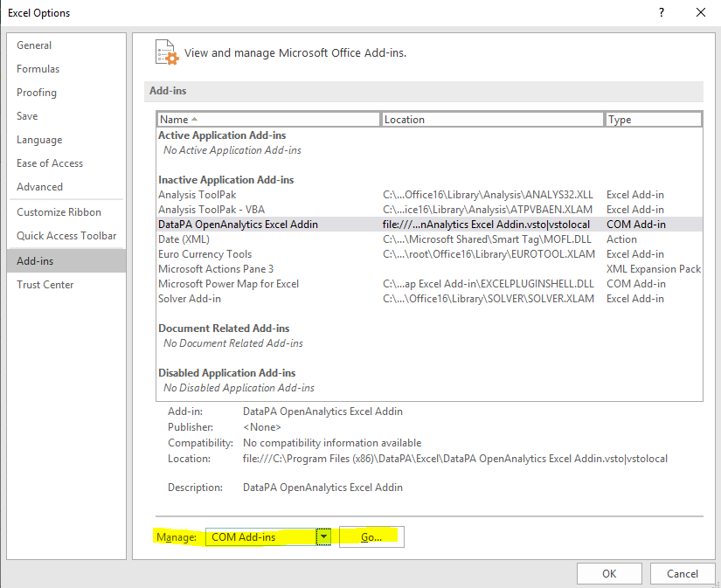Viewport: 721px width, 588px height.
Task: Click the EXCELPLUGINSHELL.DLL location cell
Action: [489, 284]
